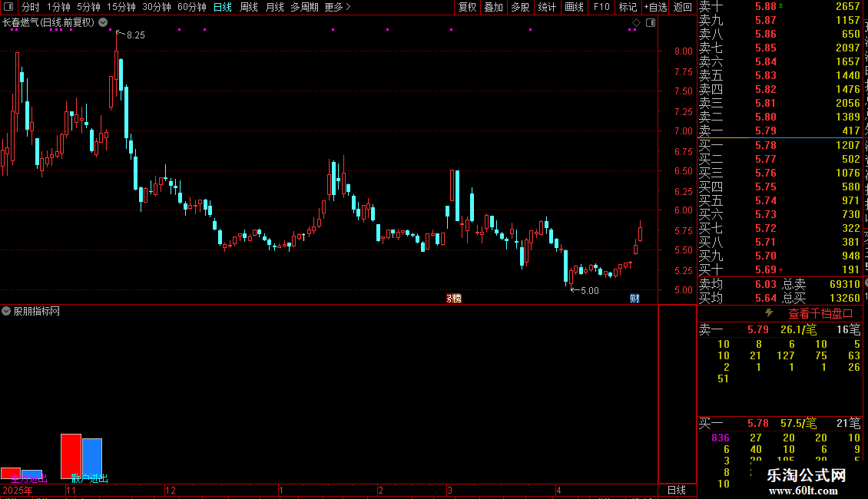Click the red up arrow beside 卖十 price
The height and width of the screenshot is (499, 868).
click(x=780, y=5)
